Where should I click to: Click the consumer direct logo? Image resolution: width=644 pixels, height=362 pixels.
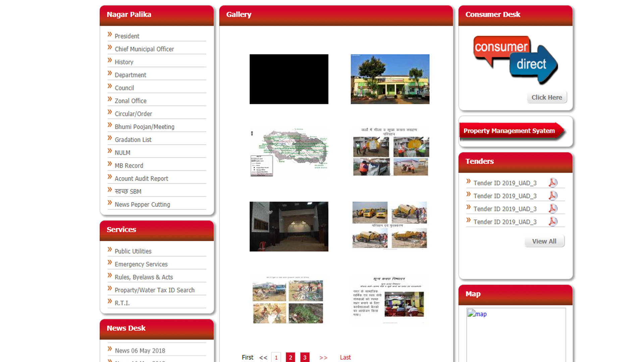516,60
